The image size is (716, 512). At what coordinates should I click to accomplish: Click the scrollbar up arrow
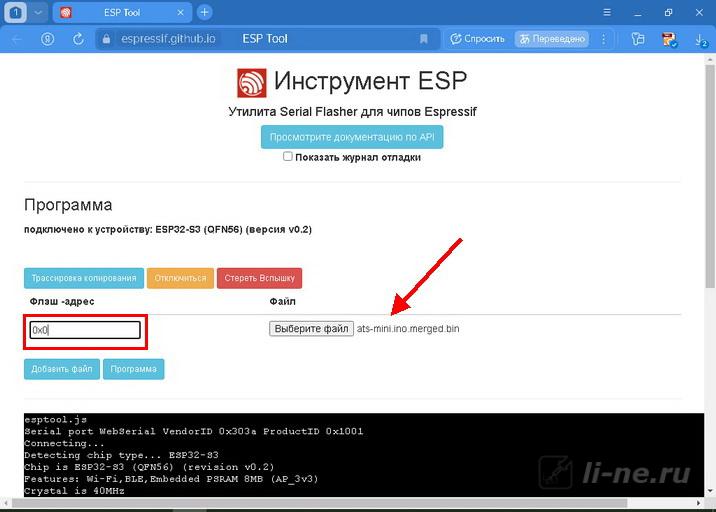coord(710,59)
